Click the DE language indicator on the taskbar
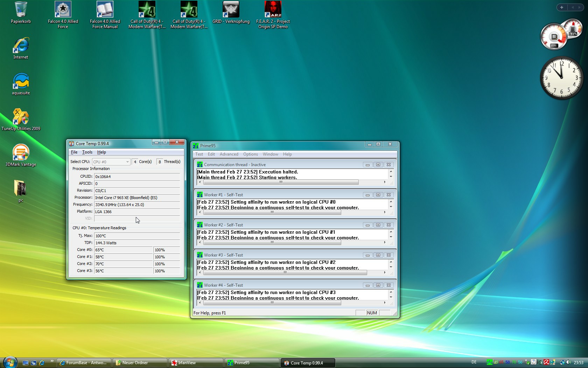Viewport: 588px width, 368px height. (x=474, y=362)
